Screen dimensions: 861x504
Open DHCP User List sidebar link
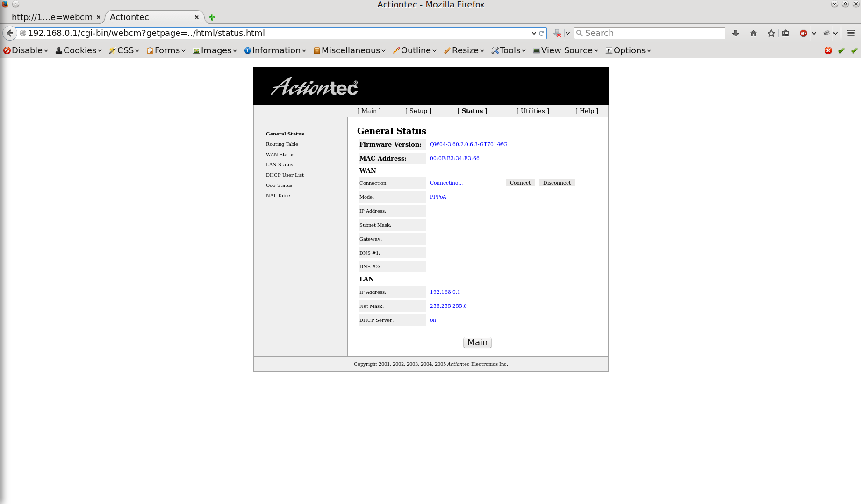pyautogui.click(x=285, y=175)
